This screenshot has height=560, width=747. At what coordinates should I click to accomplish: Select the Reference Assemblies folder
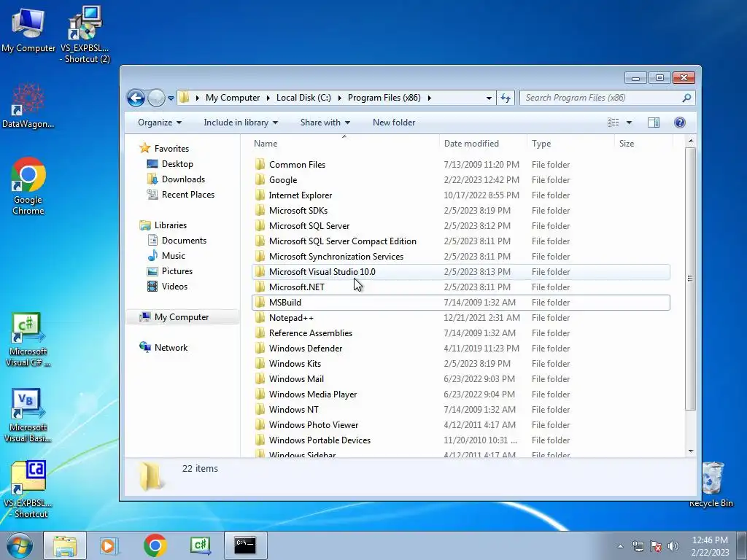(x=461, y=332)
